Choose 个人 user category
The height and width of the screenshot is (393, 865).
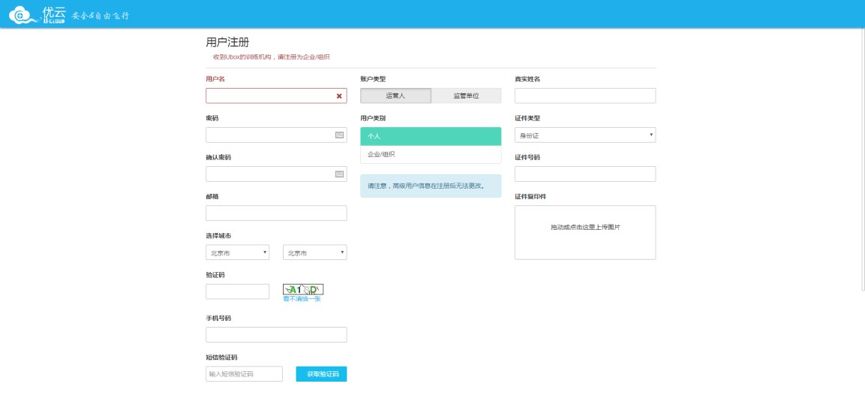pyautogui.click(x=431, y=136)
